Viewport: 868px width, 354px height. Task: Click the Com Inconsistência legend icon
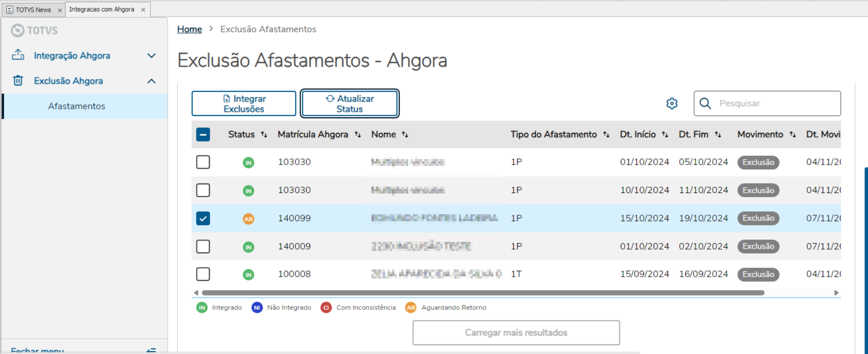click(x=326, y=308)
